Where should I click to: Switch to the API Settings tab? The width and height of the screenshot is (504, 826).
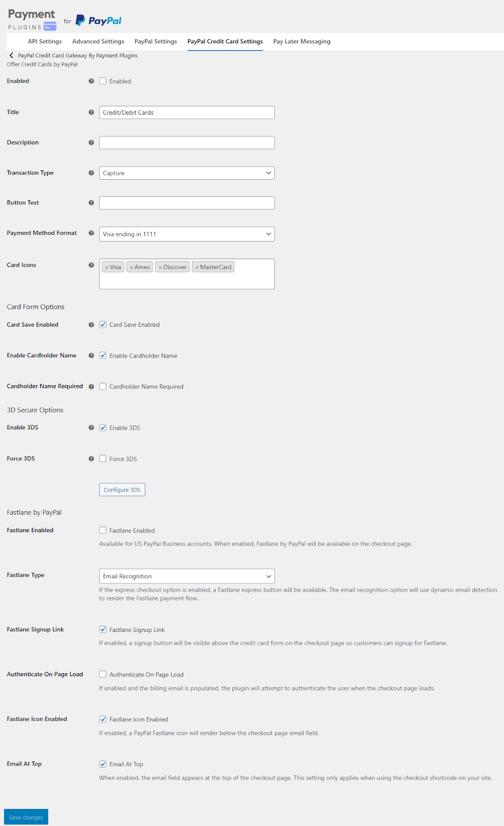click(x=45, y=41)
